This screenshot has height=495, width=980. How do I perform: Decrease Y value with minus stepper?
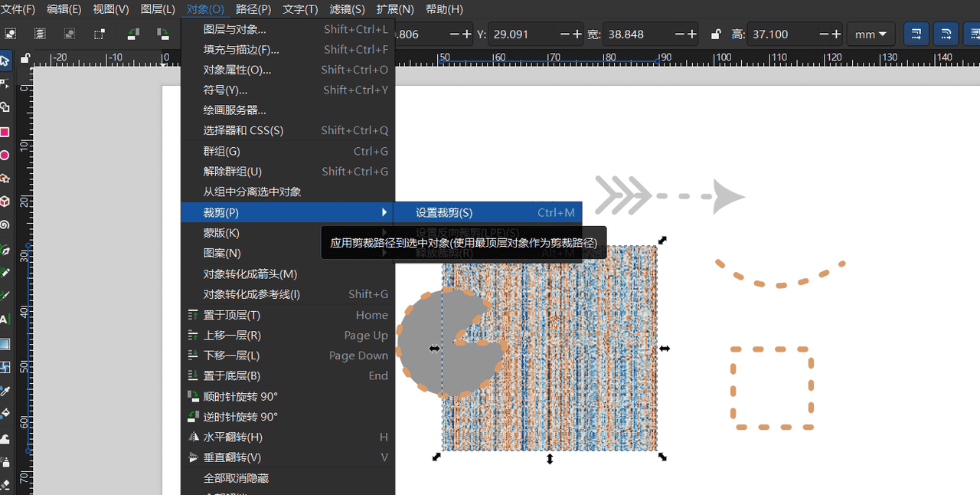[x=565, y=34]
